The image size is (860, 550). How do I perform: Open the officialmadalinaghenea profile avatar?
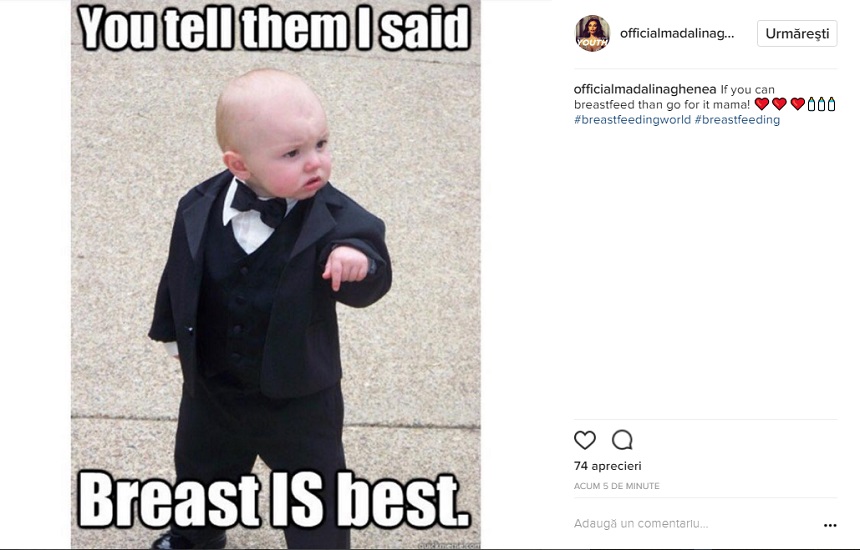(592, 33)
